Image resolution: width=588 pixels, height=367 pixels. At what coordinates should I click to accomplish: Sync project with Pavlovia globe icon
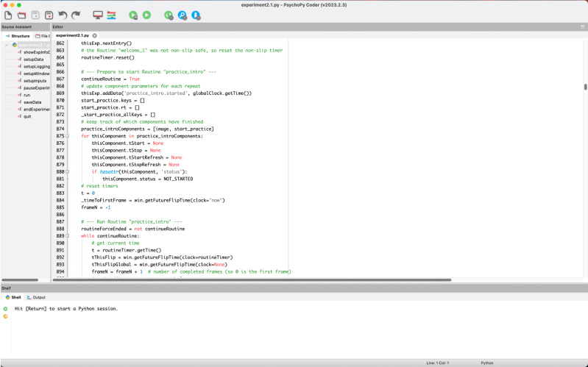(169, 15)
